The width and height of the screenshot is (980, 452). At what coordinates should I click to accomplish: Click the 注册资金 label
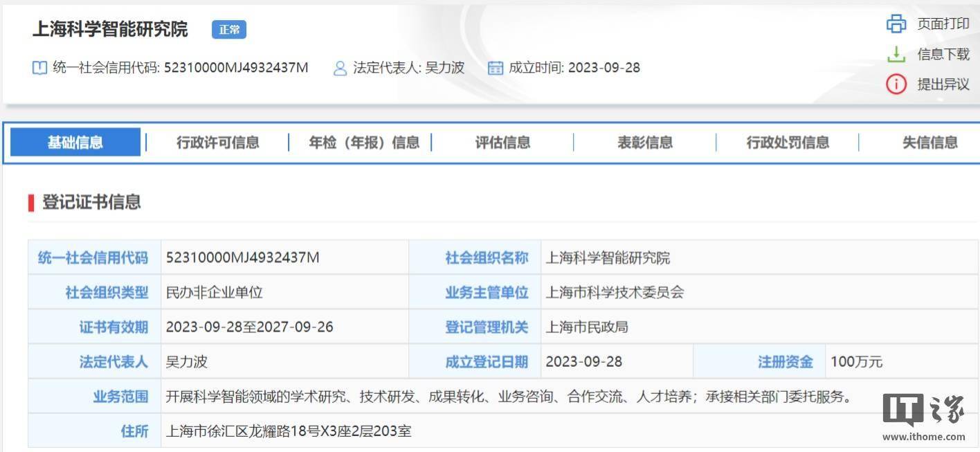tap(786, 361)
